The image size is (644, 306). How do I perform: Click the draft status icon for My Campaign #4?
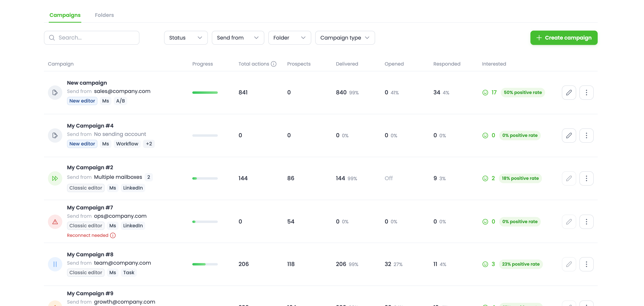(55, 135)
